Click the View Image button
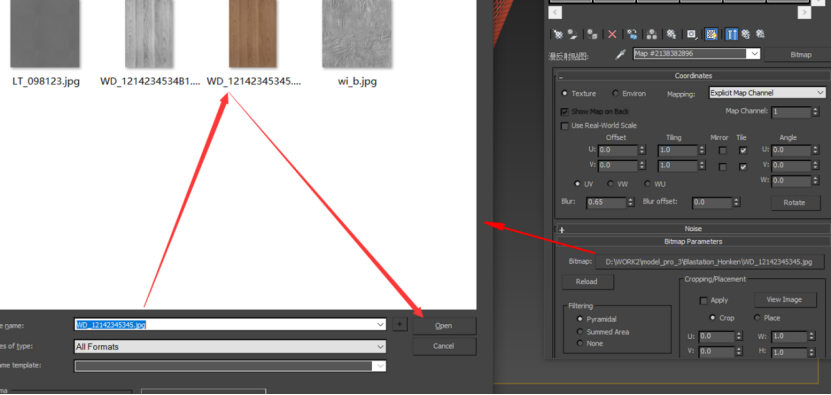The image size is (831, 395). [784, 300]
